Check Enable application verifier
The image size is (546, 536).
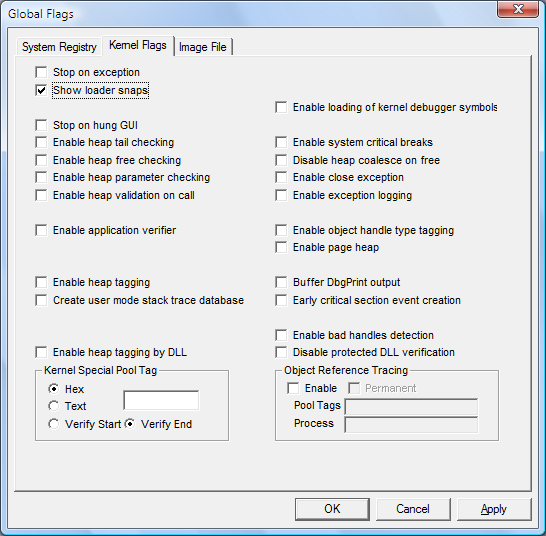41,230
